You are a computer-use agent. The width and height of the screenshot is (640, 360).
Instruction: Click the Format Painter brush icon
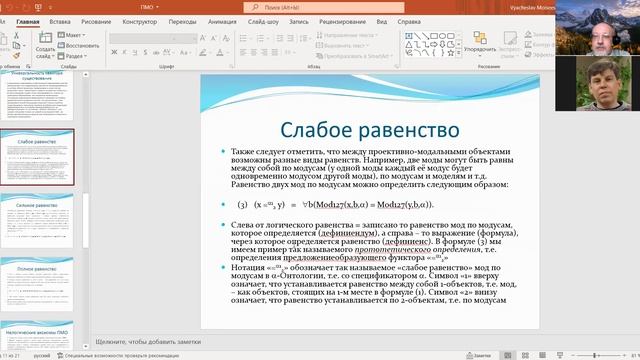click(x=16, y=56)
